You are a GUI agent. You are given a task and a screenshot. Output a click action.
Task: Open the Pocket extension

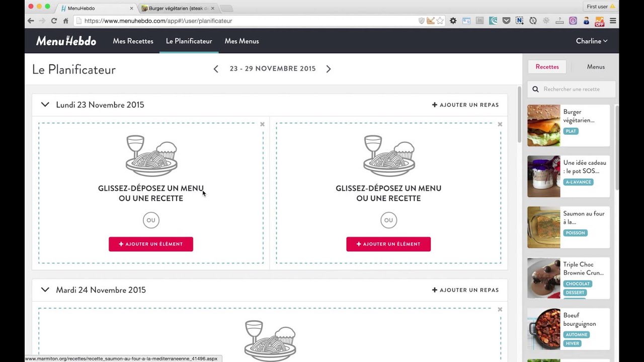tap(507, 21)
